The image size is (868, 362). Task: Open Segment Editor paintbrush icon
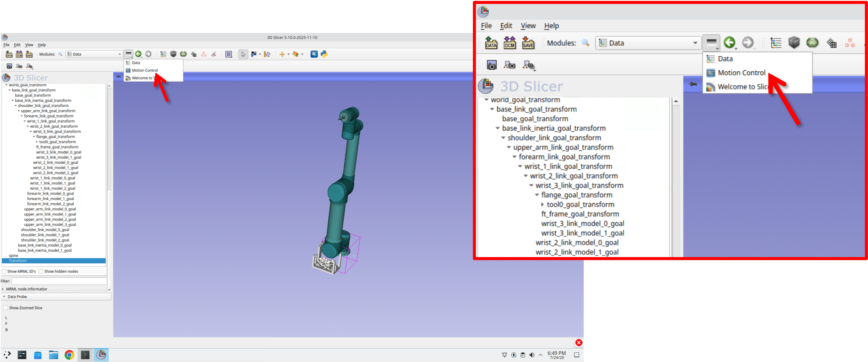(214, 54)
